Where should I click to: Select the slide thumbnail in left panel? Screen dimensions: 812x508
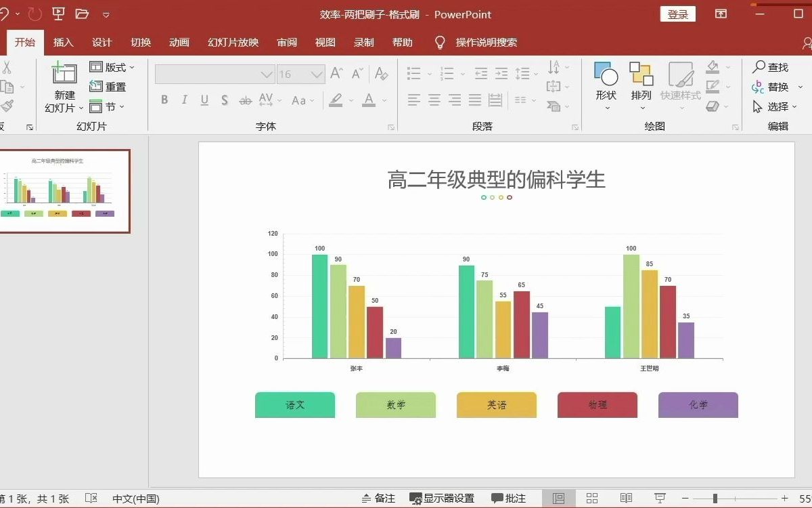pos(65,190)
